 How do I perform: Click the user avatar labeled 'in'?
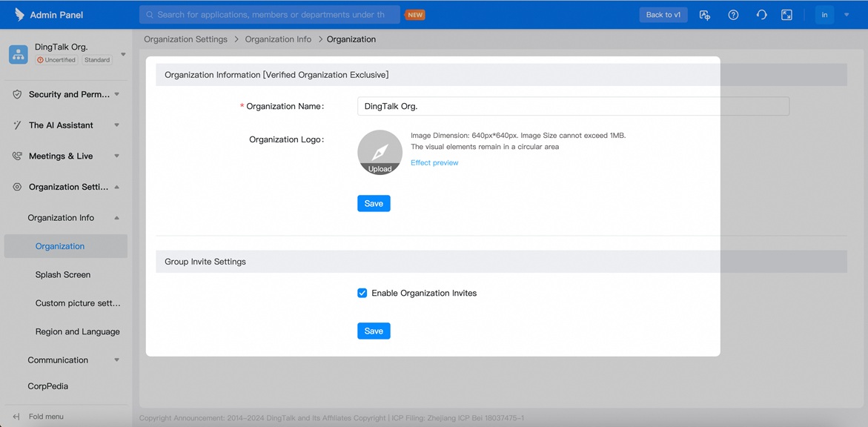pos(825,15)
